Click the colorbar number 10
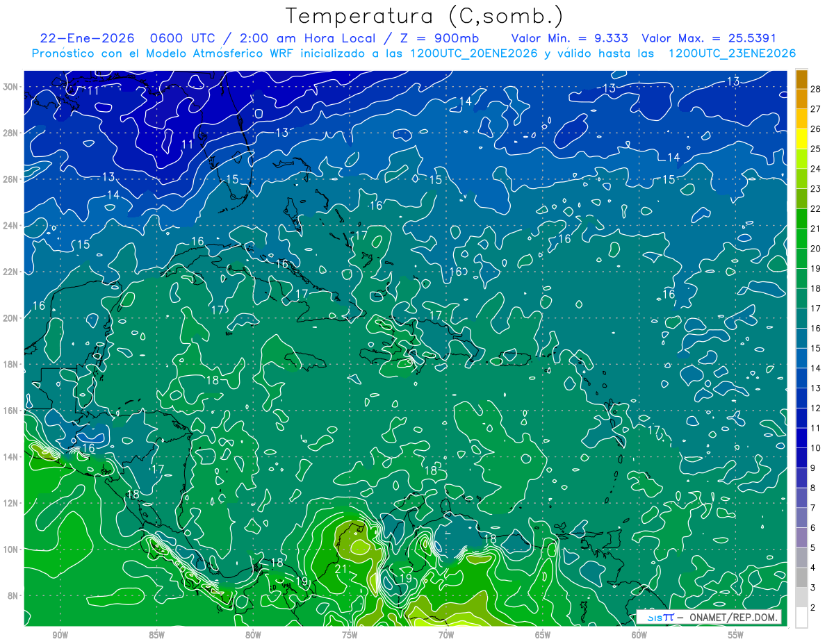 click(x=816, y=448)
